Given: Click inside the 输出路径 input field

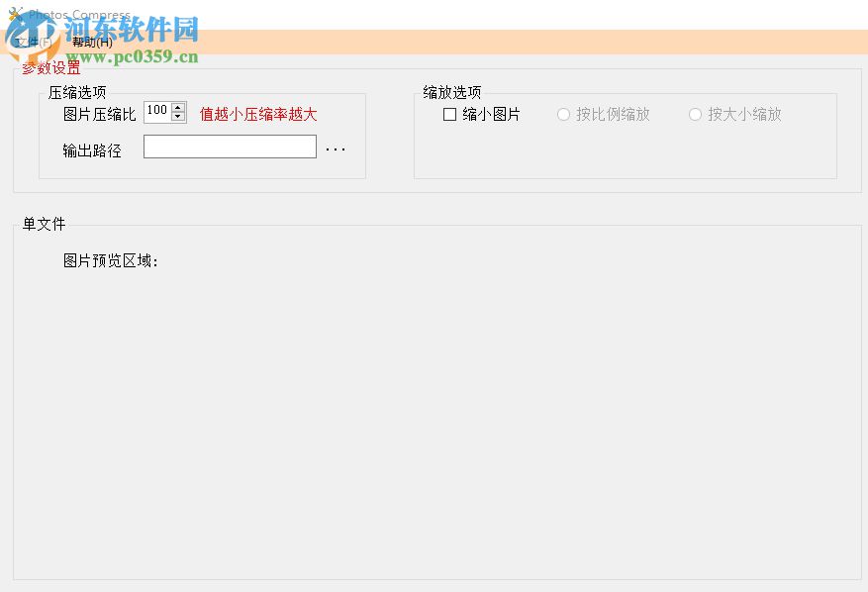Looking at the screenshot, I should tap(230, 146).
